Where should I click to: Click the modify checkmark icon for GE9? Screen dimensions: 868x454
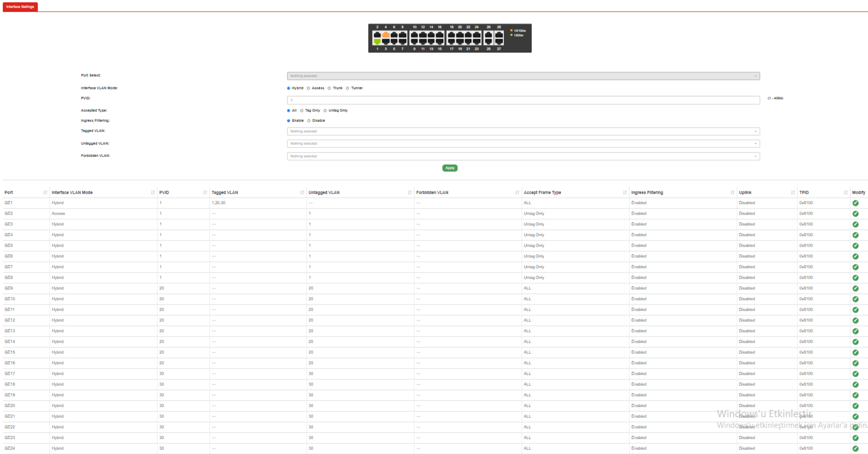856,288
